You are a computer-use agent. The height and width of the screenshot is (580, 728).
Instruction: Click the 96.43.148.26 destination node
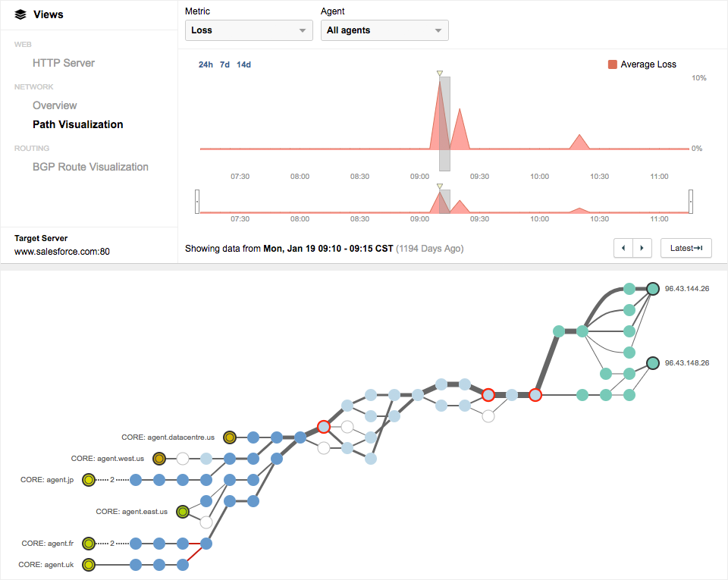coord(652,363)
